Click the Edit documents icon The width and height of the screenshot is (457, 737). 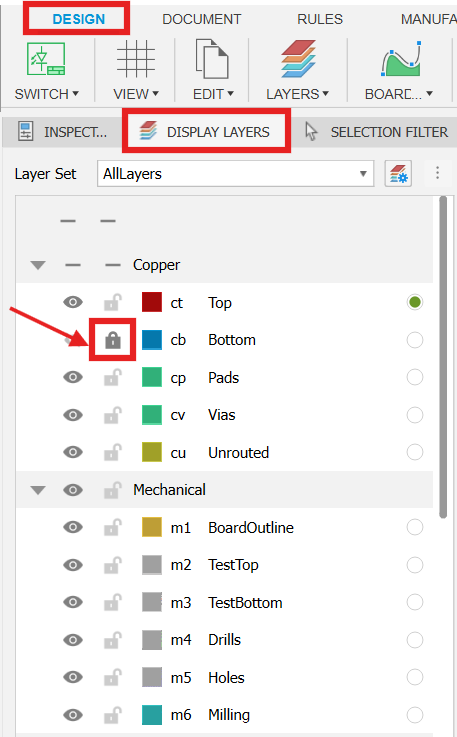tap(212, 59)
